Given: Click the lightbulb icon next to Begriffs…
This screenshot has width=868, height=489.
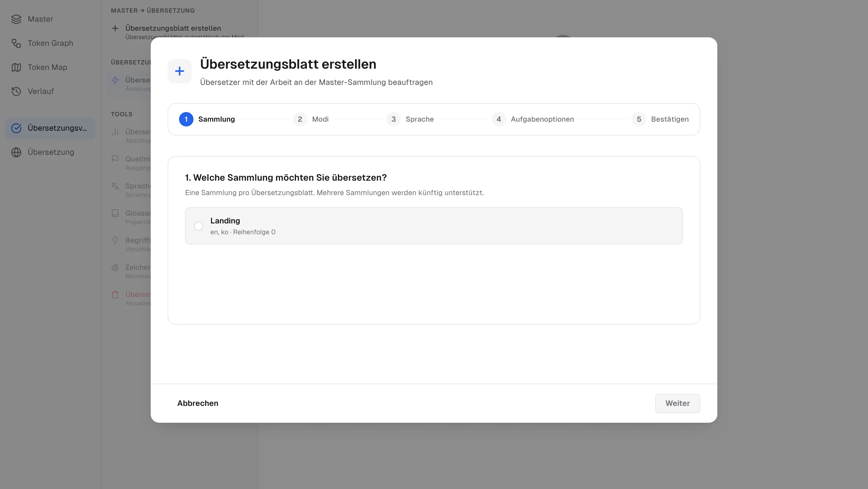Looking at the screenshot, I should click(x=115, y=240).
